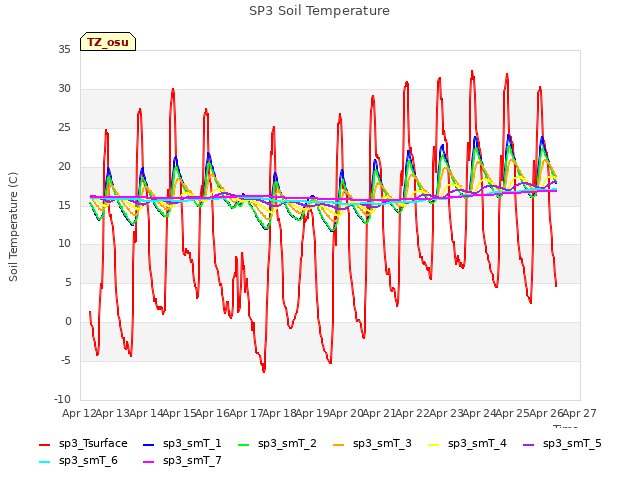Screen dimensions: 640x480
Task: Toggle the sp3_smT_6 legend entry
Action: click(x=78, y=461)
